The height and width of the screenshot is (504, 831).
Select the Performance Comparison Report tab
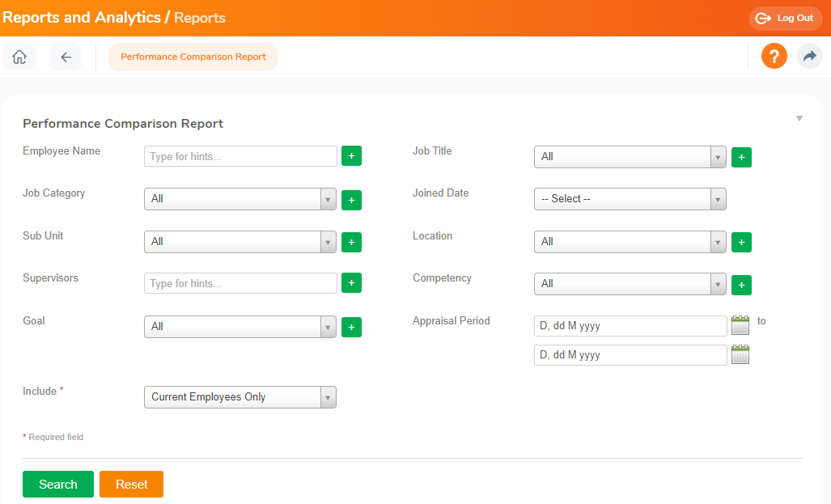193,57
